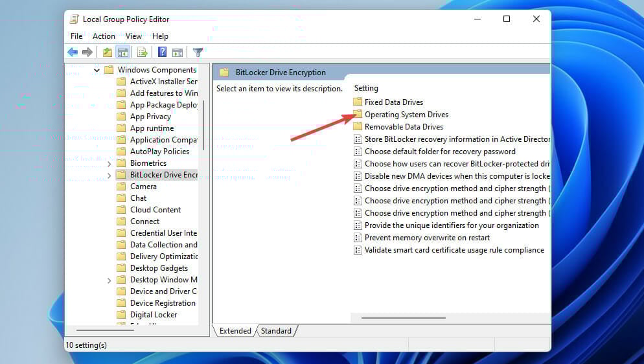Toggle the console tree pane icon
Viewport: 644px width, 364px height.
(x=123, y=52)
